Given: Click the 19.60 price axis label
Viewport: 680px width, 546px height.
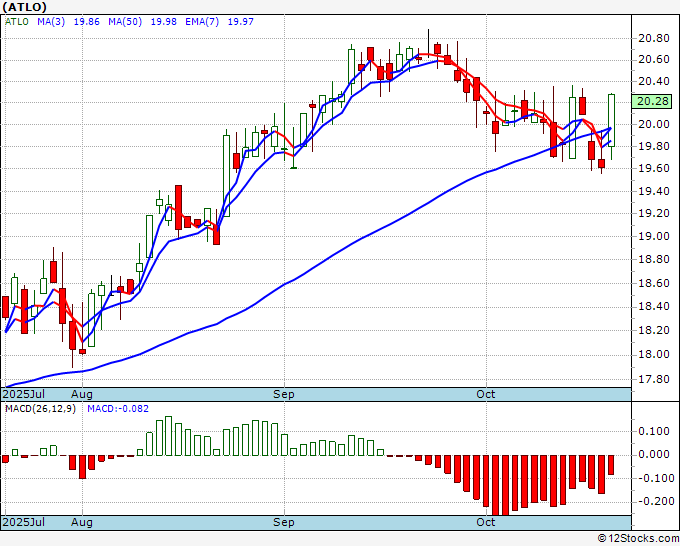Looking at the screenshot, I should pyautogui.click(x=654, y=168).
